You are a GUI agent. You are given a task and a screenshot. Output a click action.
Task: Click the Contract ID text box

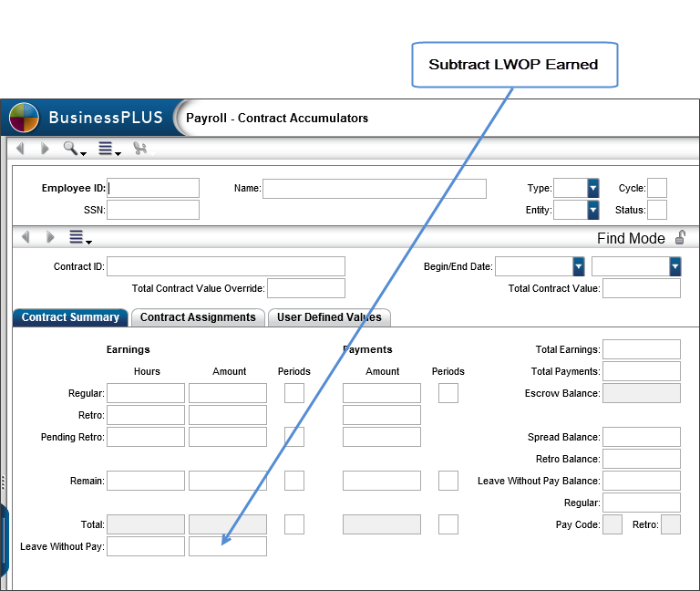pyautogui.click(x=226, y=266)
